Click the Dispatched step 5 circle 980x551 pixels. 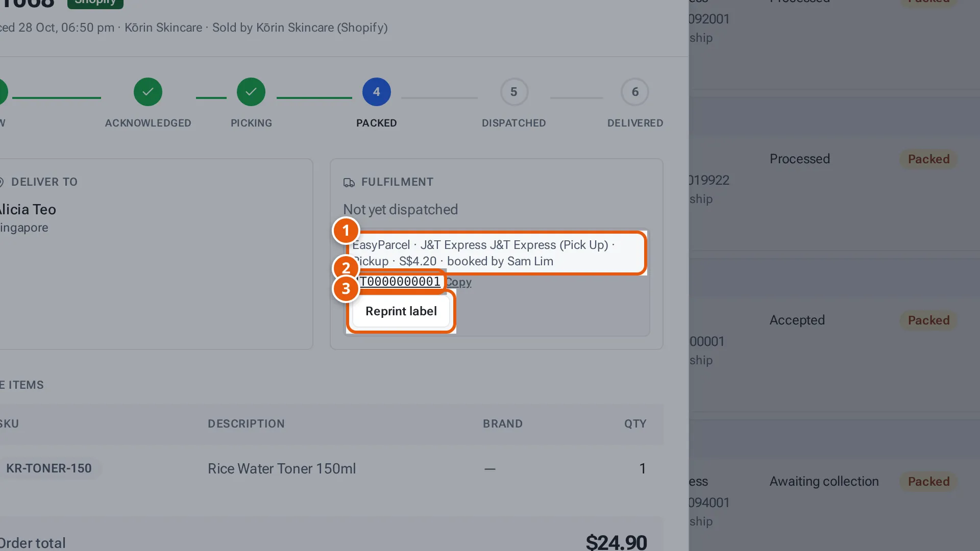pos(514,92)
